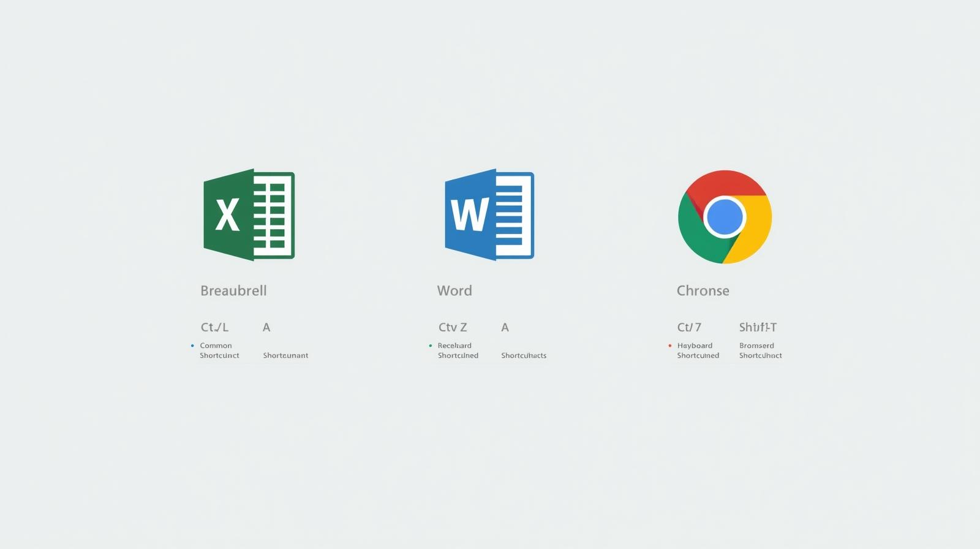980x549 pixels.
Task: Click "Shortcuhacts" description under Word
Action: (x=524, y=355)
